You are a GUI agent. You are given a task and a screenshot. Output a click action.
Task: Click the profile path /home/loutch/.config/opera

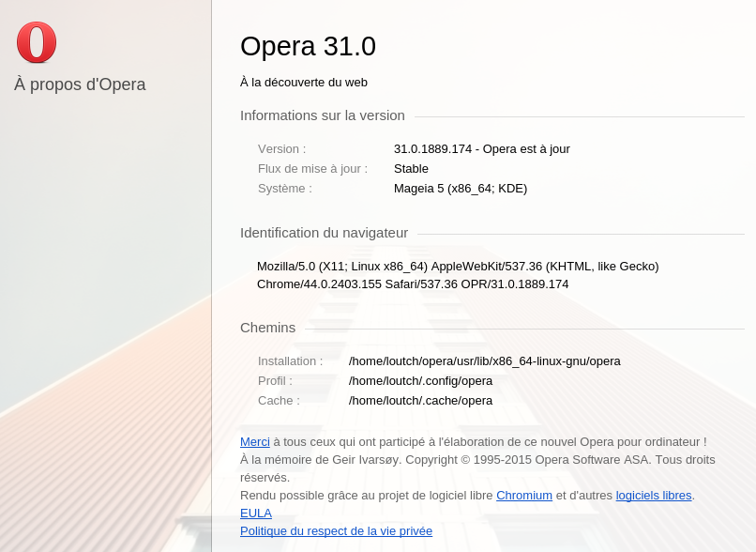pos(420,381)
